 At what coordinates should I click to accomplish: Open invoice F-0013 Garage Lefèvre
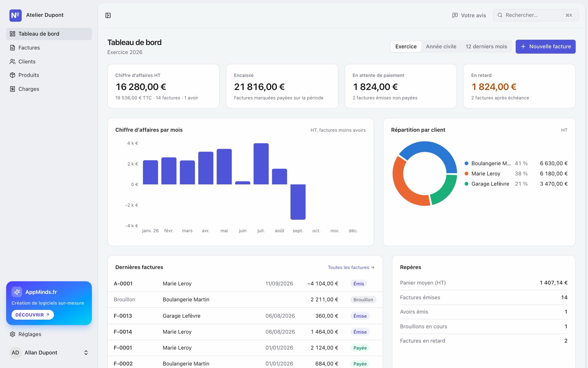(245, 316)
